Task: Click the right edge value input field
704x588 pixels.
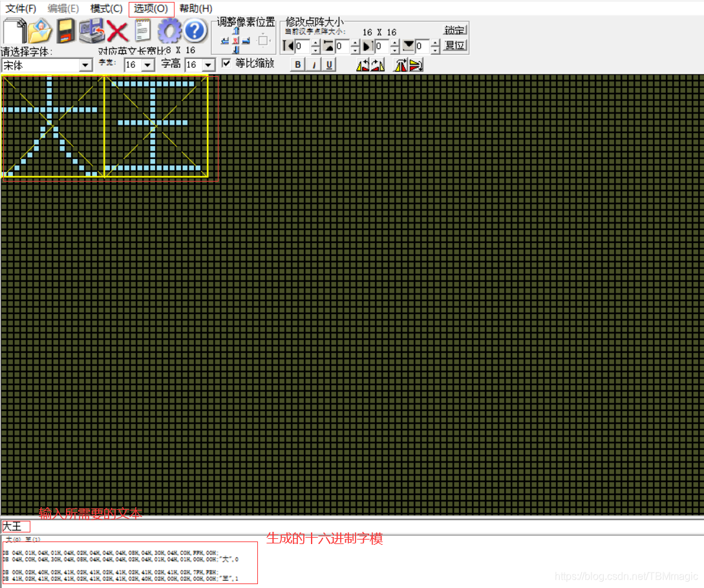Action: (x=383, y=47)
